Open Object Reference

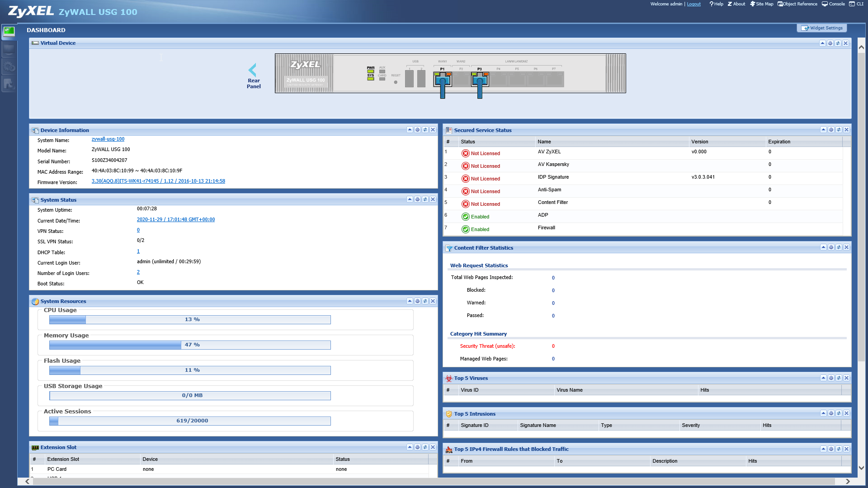click(797, 4)
